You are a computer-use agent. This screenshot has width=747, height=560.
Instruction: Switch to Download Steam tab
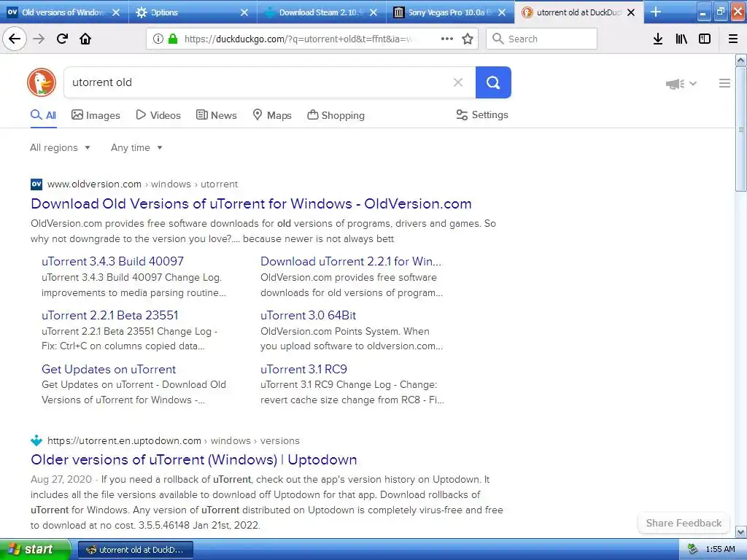point(322,12)
